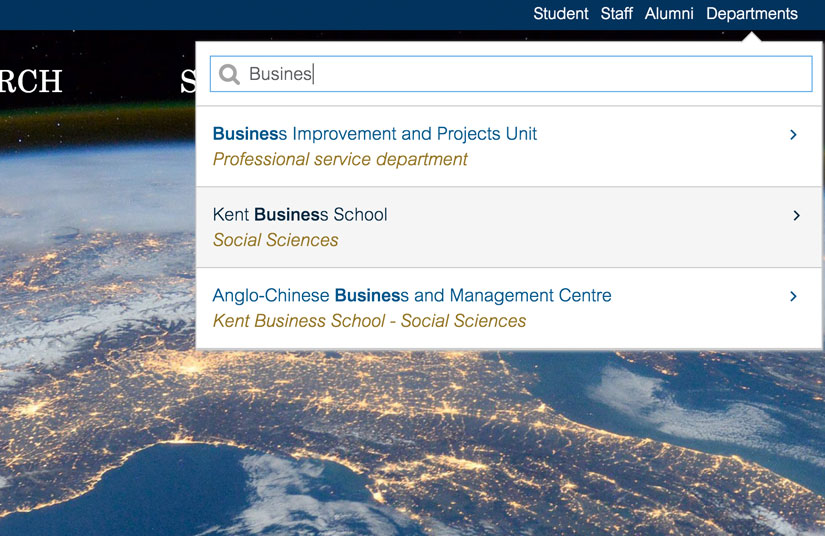This screenshot has width=825, height=536.
Task: Click the arrow next to Kent Business School
Action: [x=796, y=215]
